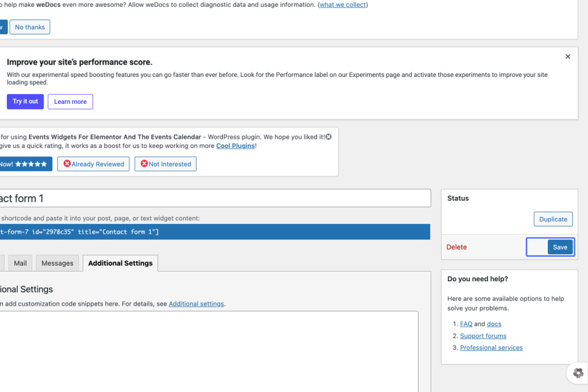Open the docs help link
The image size is (588, 392).
click(494, 324)
